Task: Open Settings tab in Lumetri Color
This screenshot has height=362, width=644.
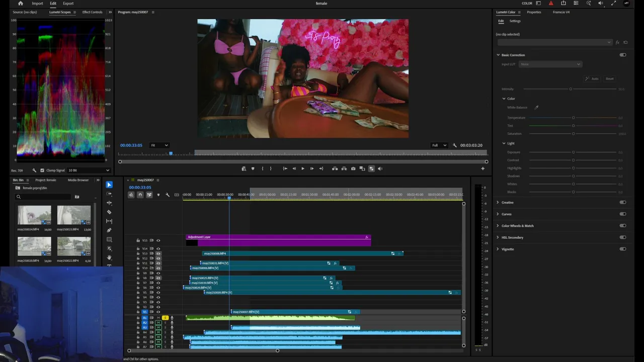Action: pos(515,21)
